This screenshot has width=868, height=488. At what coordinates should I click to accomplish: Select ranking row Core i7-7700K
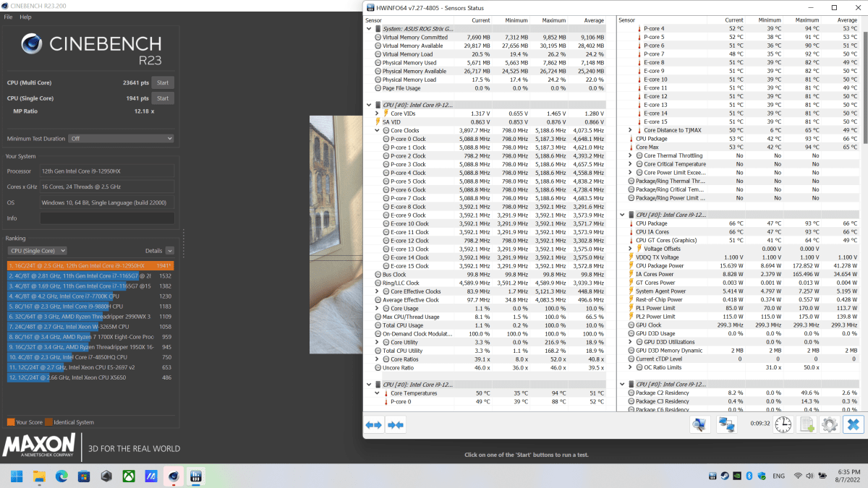[x=90, y=296]
